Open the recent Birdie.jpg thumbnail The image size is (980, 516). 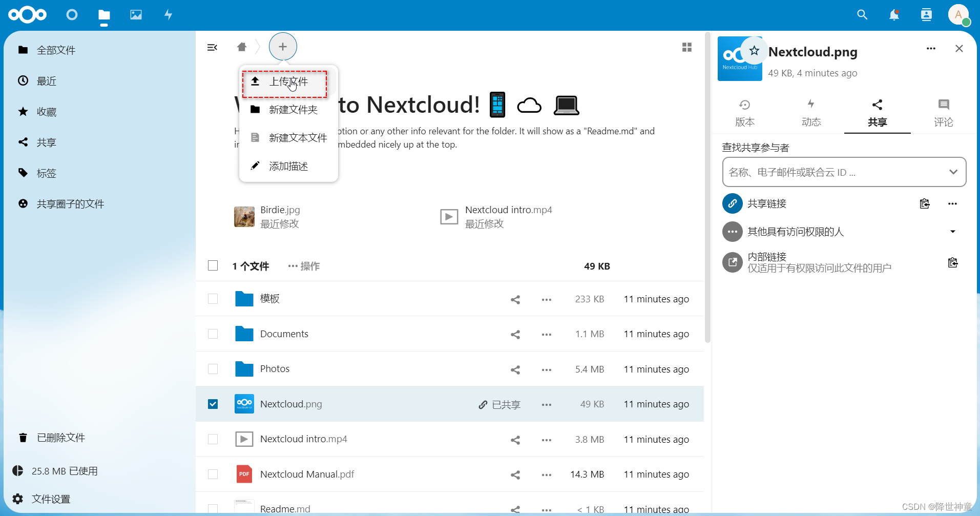tap(244, 217)
